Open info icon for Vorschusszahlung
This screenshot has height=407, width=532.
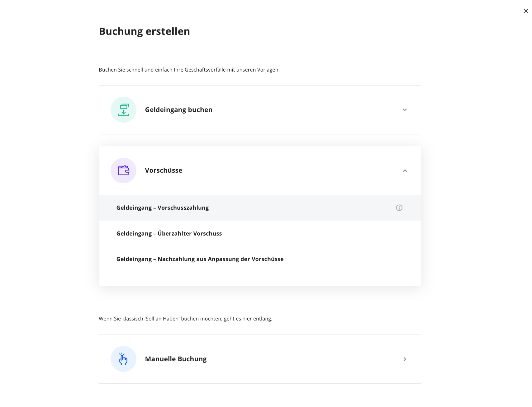pyautogui.click(x=399, y=208)
